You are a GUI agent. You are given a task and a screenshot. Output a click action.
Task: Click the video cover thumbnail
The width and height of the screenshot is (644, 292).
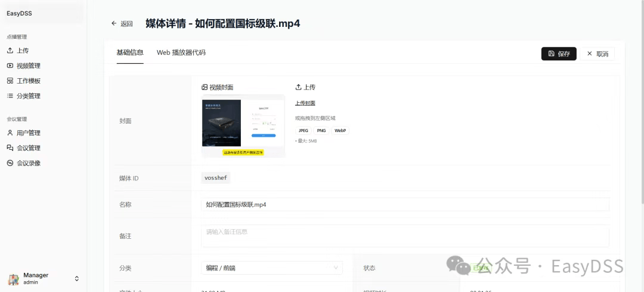pos(243,125)
